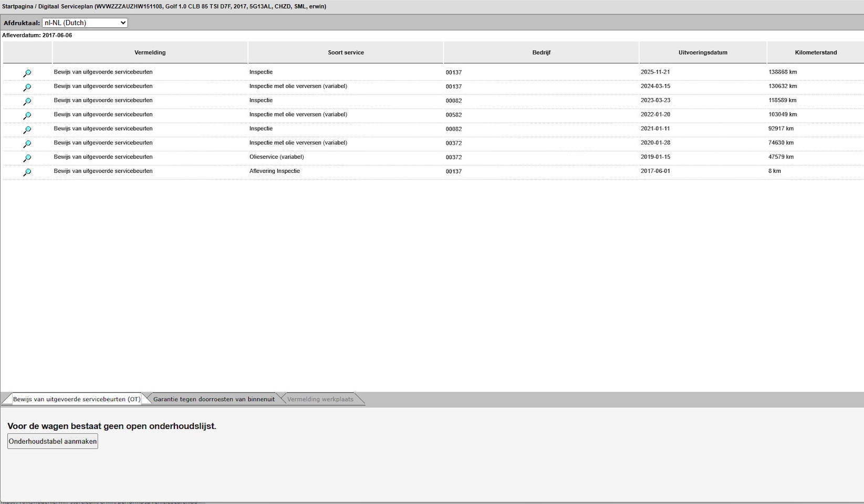
Task: View details of the 2023-03-23 inspection entry
Action: point(27,101)
